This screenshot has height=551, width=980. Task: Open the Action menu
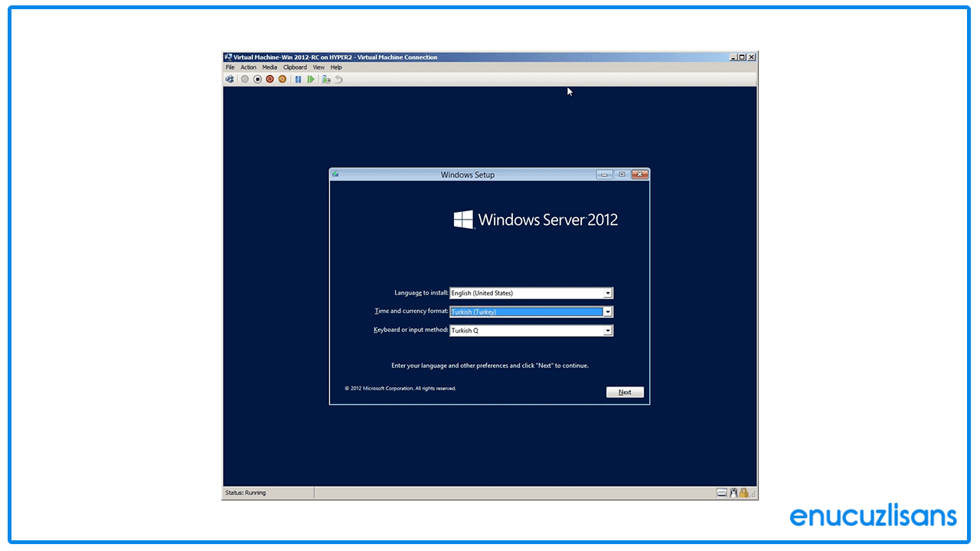pyautogui.click(x=249, y=67)
